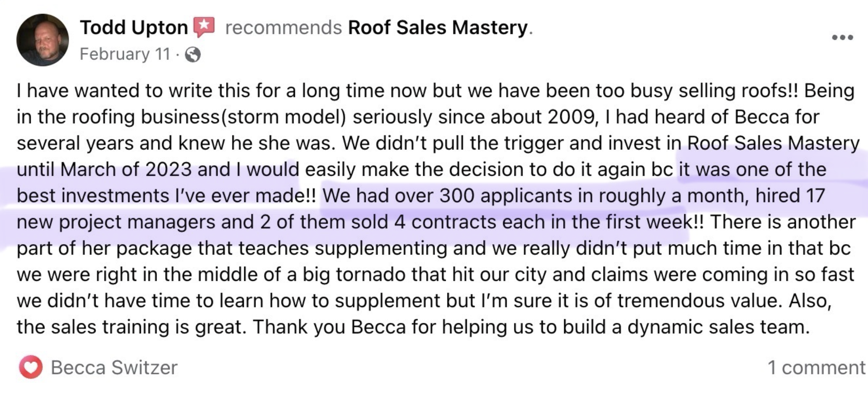Click the 'March of 2023' text
The width and height of the screenshot is (868, 393).
(126, 170)
